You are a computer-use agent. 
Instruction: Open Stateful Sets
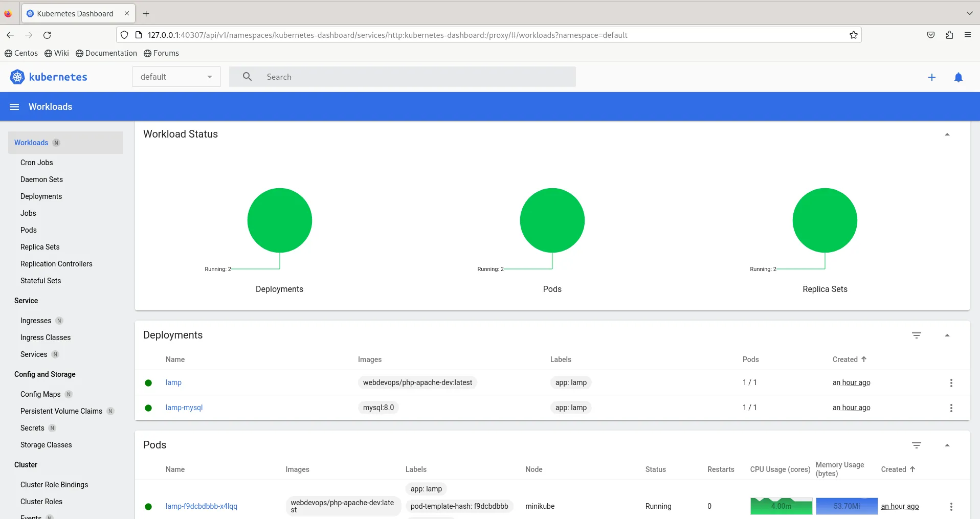[40, 281]
